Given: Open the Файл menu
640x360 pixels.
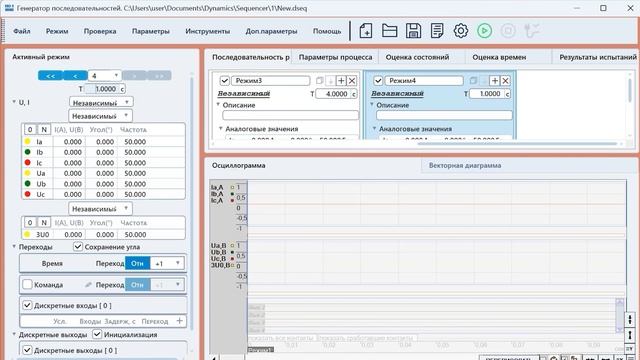Looking at the screenshot, I should 22,31.
